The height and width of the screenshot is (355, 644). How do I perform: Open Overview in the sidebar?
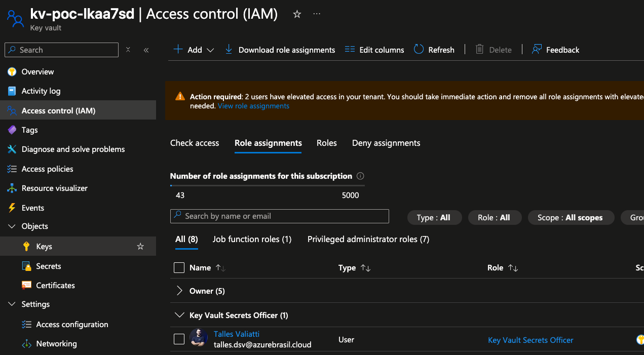point(37,72)
